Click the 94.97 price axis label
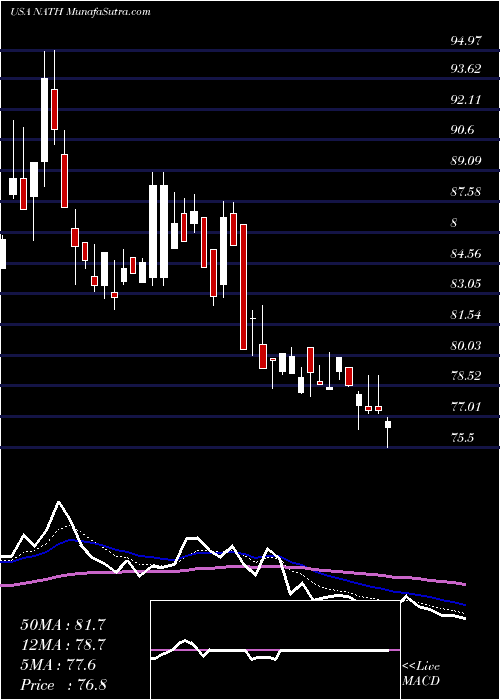The image size is (500, 700). click(x=466, y=41)
